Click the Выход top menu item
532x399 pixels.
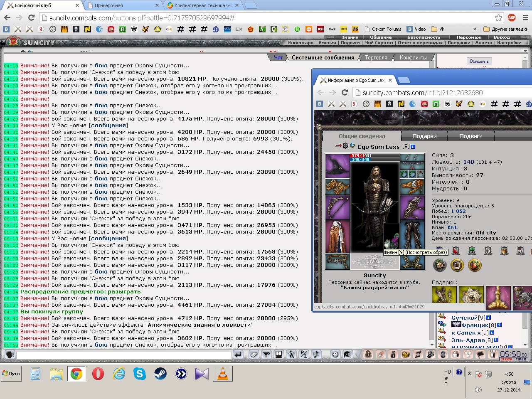(502, 37)
